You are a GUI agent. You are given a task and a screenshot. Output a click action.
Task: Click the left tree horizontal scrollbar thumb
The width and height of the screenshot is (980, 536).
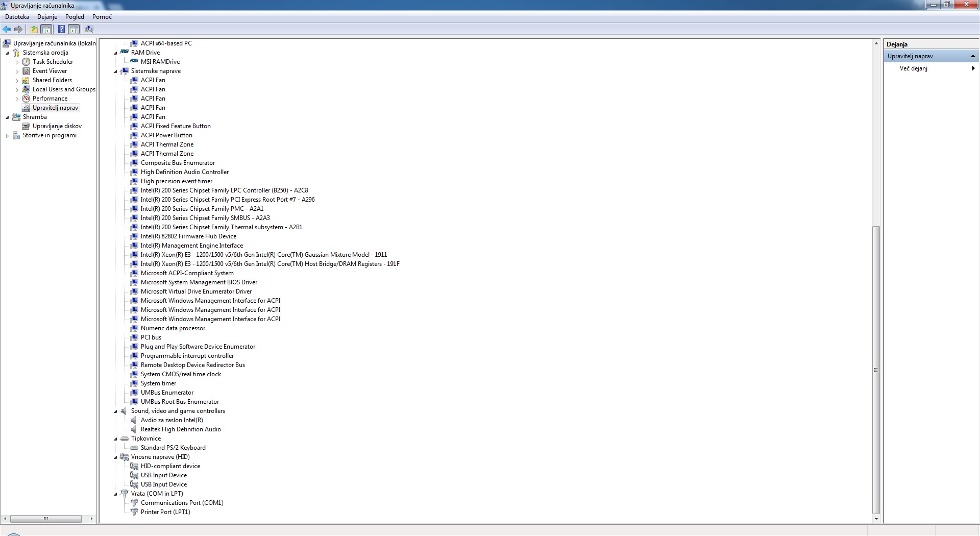click(46, 519)
